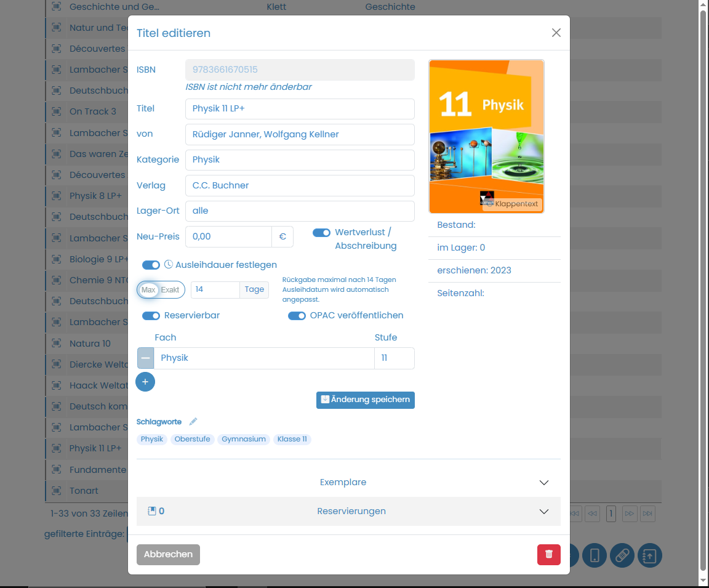Collapse the Ausleihdauer festlegen switch
The image size is (709, 588).
(x=151, y=265)
